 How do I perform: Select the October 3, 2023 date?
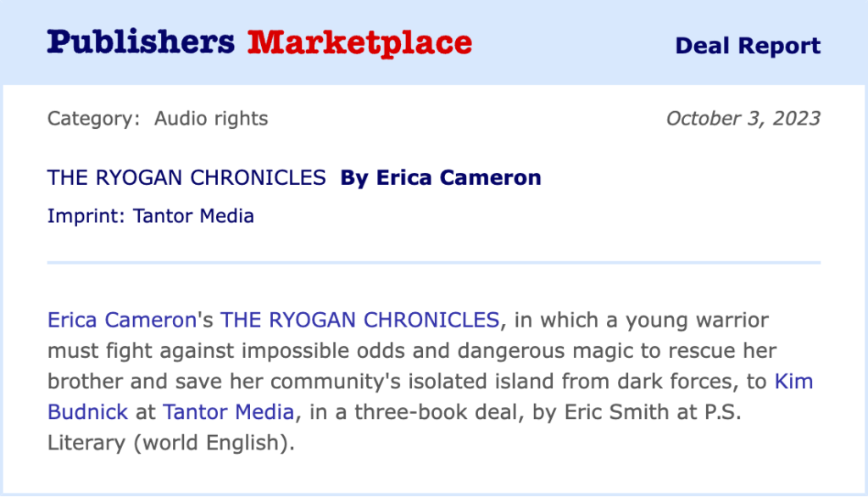coord(743,119)
